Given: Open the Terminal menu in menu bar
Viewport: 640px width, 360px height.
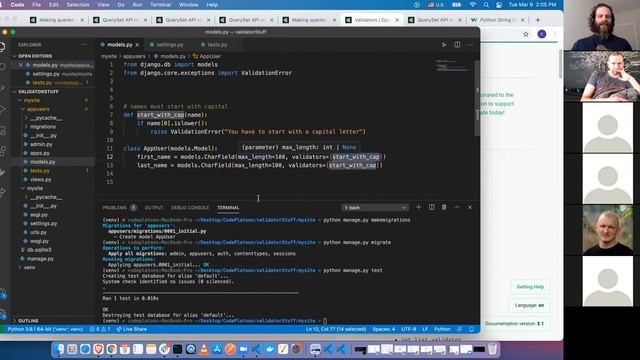Looking at the screenshot, I should [x=160, y=4].
